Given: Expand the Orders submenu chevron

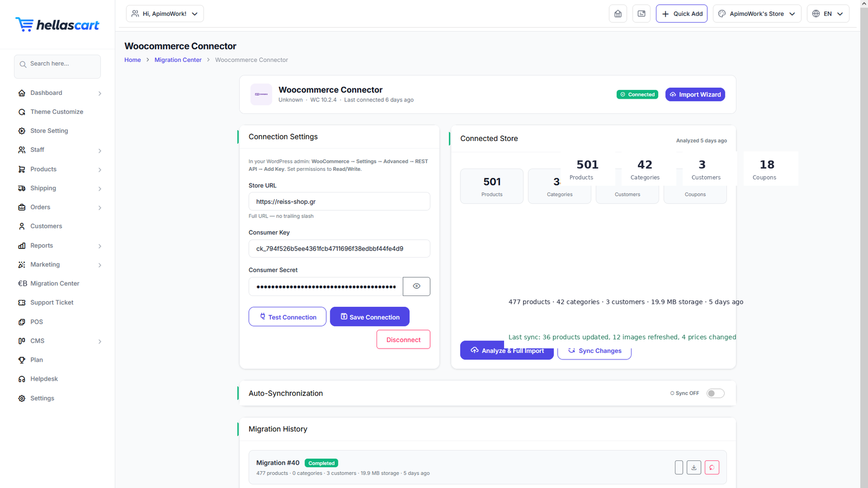Looking at the screenshot, I should [x=100, y=208].
